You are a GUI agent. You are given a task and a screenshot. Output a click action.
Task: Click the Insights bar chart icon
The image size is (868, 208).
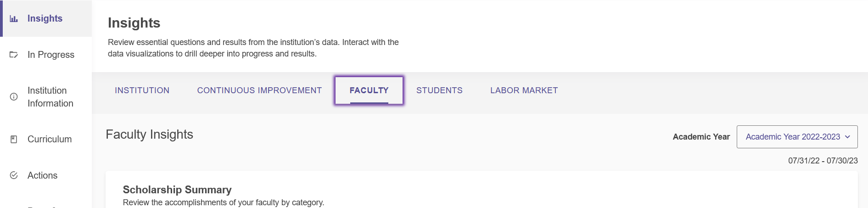pyautogui.click(x=14, y=19)
